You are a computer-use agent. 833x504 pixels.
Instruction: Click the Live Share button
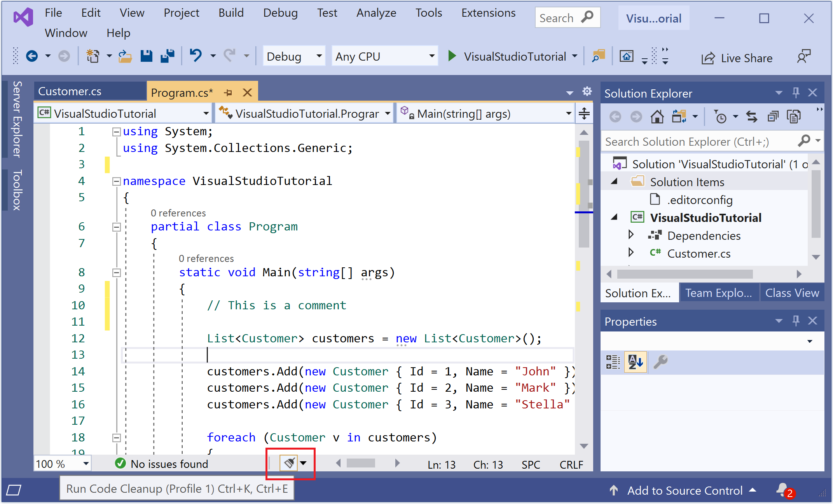point(737,58)
